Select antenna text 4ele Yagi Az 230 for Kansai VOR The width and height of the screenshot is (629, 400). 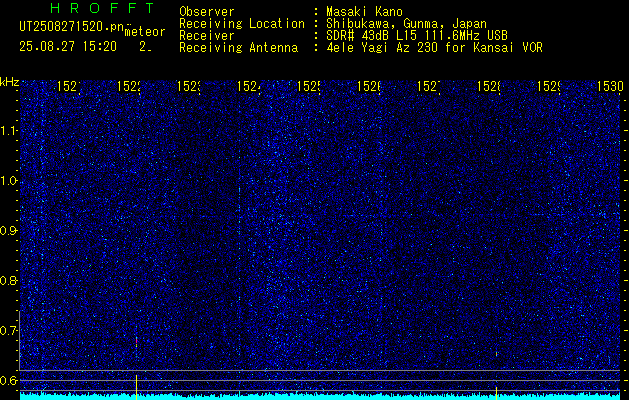[x=434, y=48]
